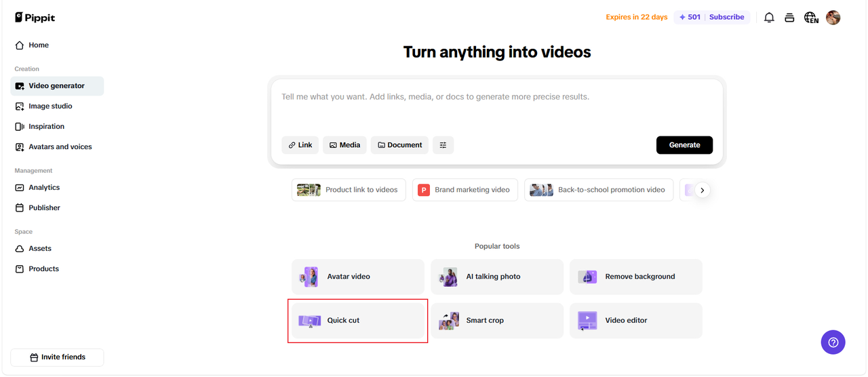Click the purple help question mark button
The width and height of the screenshot is (868, 377).
(833, 342)
